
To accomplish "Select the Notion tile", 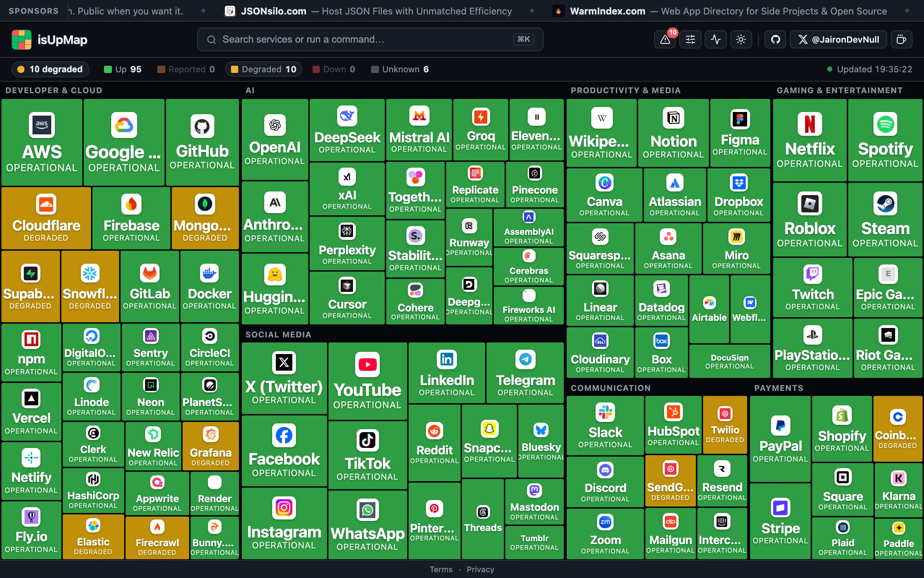I will pyautogui.click(x=673, y=133).
